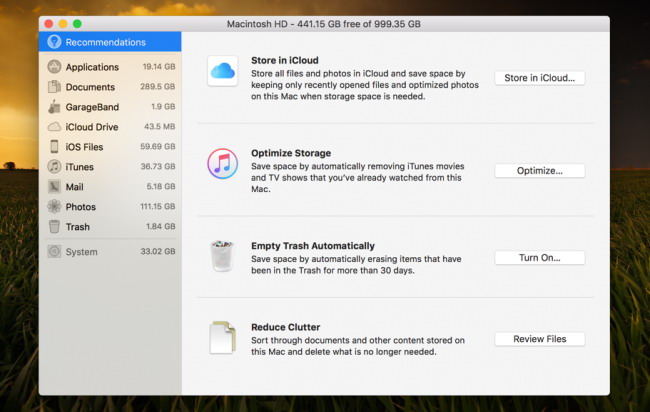Turn on Empty Trash Automatically
Screen dimensions: 650x412
tap(539, 258)
